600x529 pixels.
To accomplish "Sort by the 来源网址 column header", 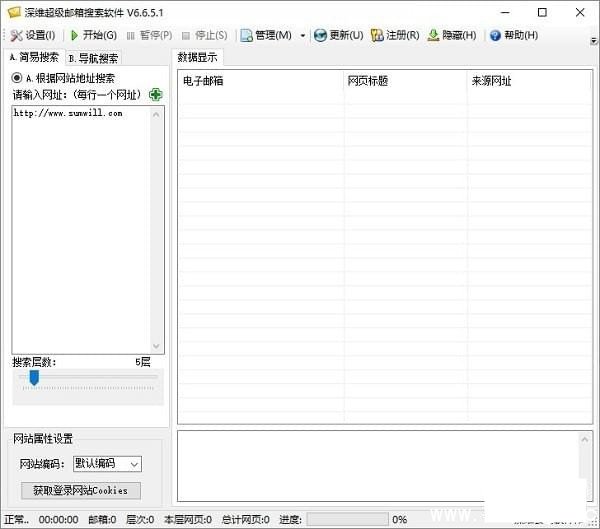I will pos(529,81).
